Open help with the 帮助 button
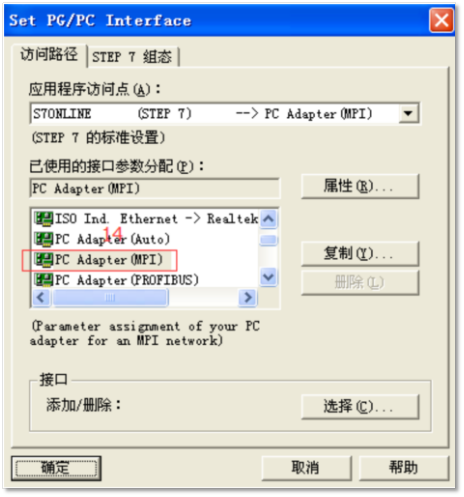Image resolution: width=464 pixels, height=497 pixels. click(x=404, y=468)
